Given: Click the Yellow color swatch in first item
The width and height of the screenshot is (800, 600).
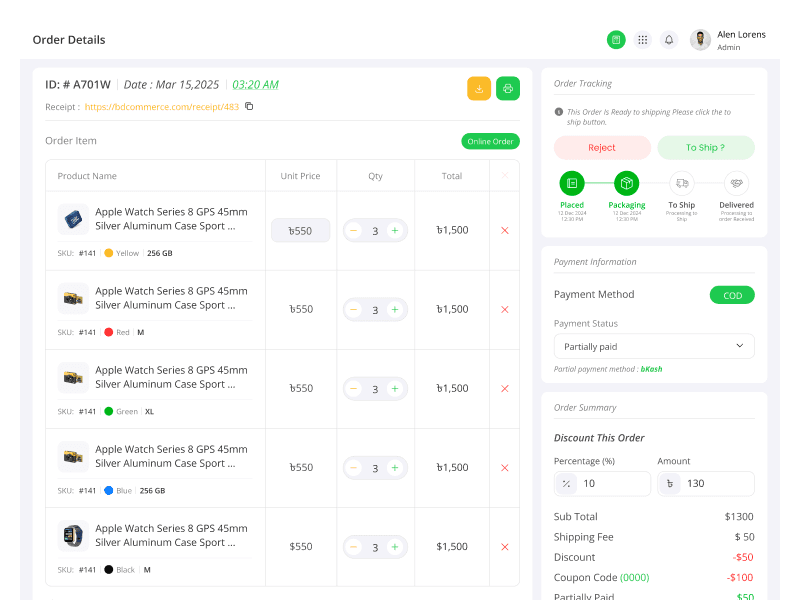Looking at the screenshot, I should coord(109,253).
